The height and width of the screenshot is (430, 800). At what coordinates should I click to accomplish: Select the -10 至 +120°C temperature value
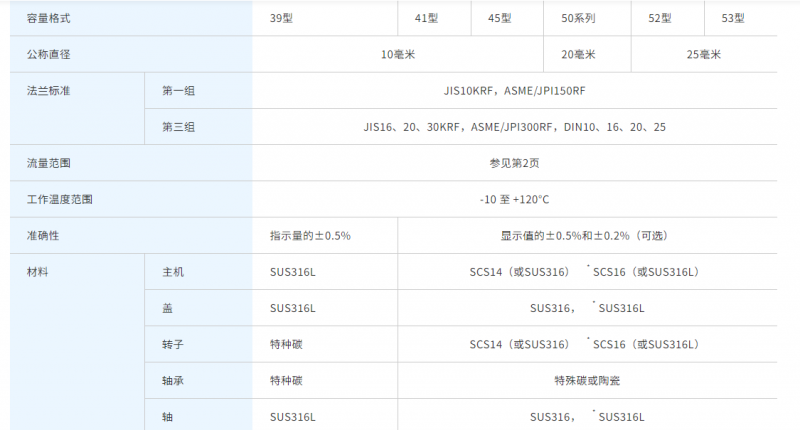tap(514, 199)
